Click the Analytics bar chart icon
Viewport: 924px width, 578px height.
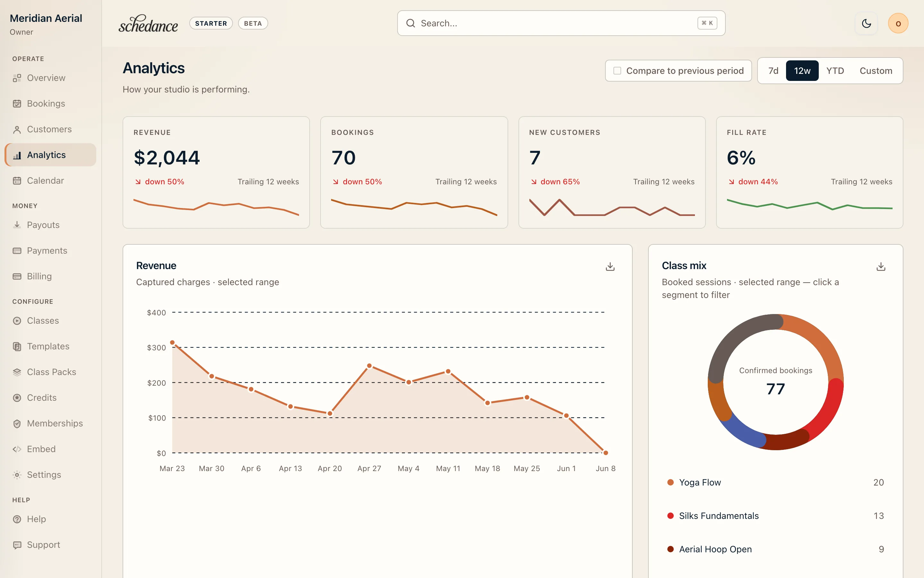tap(17, 155)
